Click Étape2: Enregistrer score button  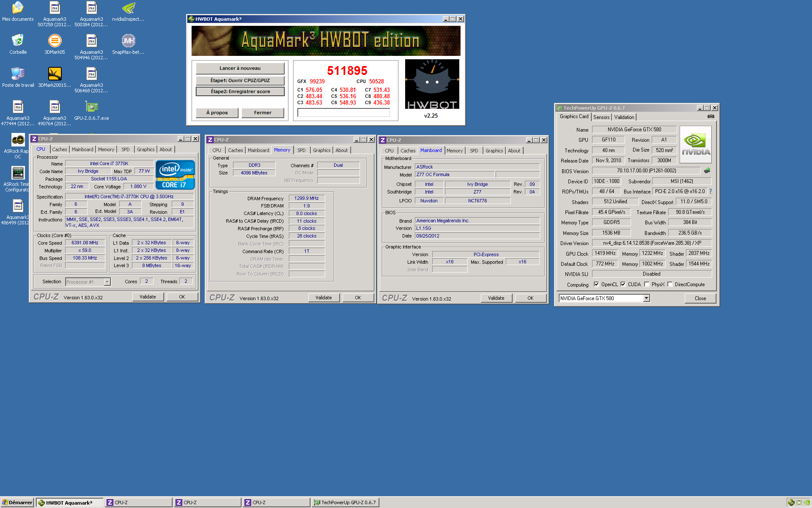(x=240, y=91)
